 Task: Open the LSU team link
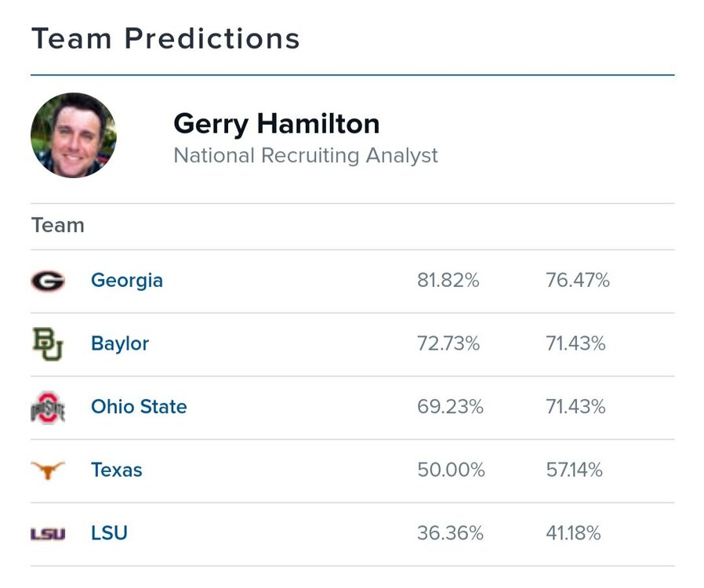109,534
